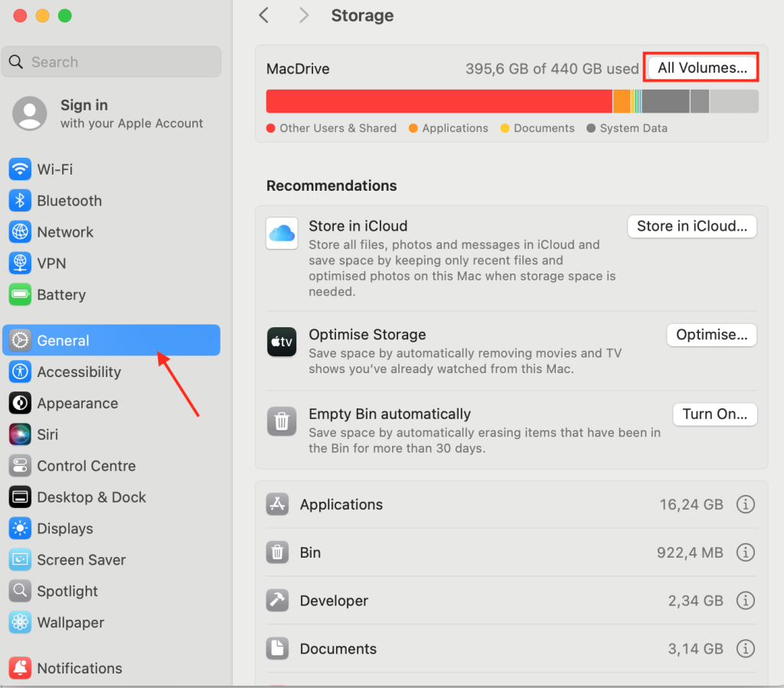Click the "Recommendations" heading
Screen dimensions: 784x688
pyautogui.click(x=332, y=185)
